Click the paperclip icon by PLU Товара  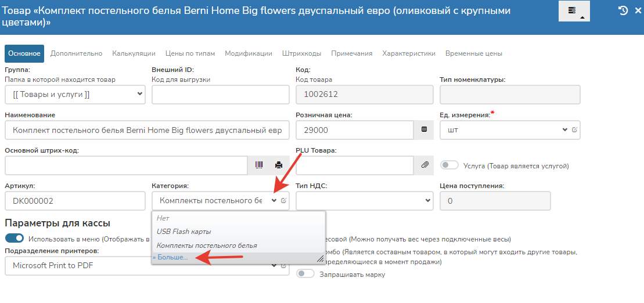pos(424,165)
